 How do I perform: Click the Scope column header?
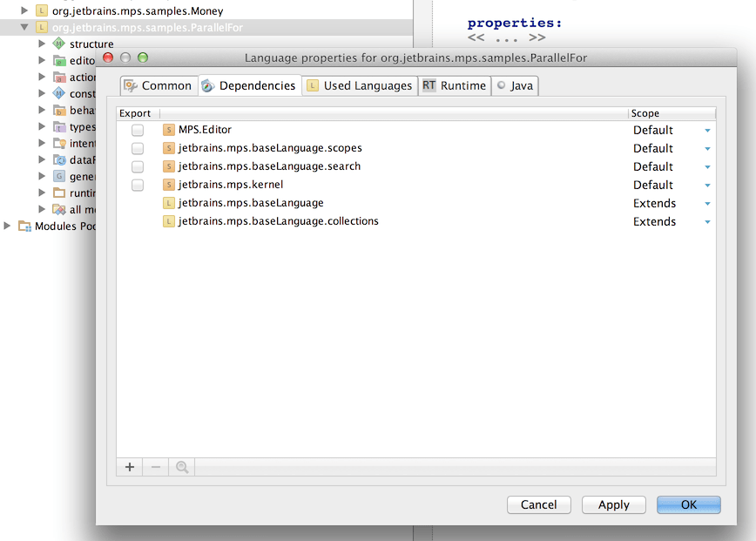point(672,113)
